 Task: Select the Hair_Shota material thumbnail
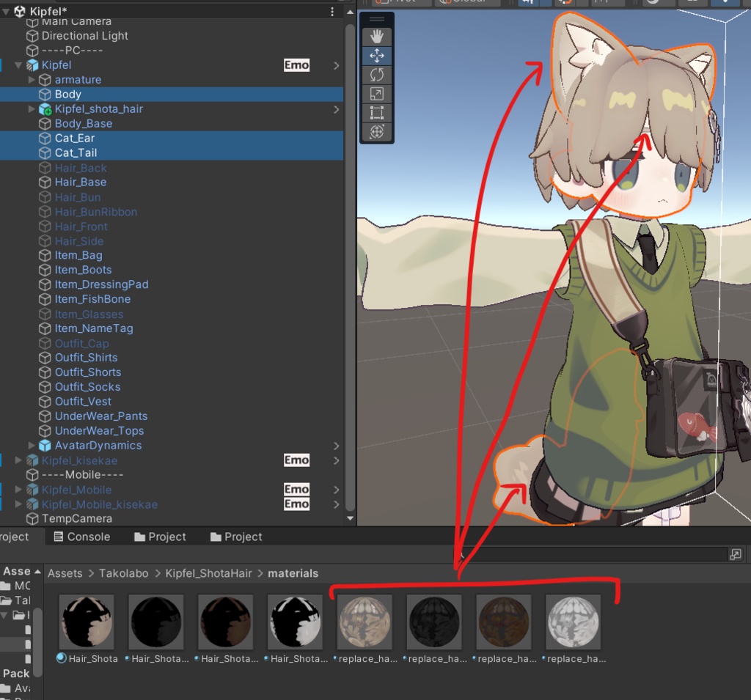tap(87, 622)
